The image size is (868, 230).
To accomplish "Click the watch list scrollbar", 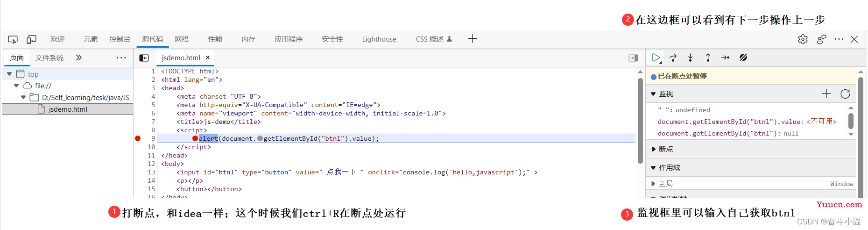I will (x=851, y=121).
